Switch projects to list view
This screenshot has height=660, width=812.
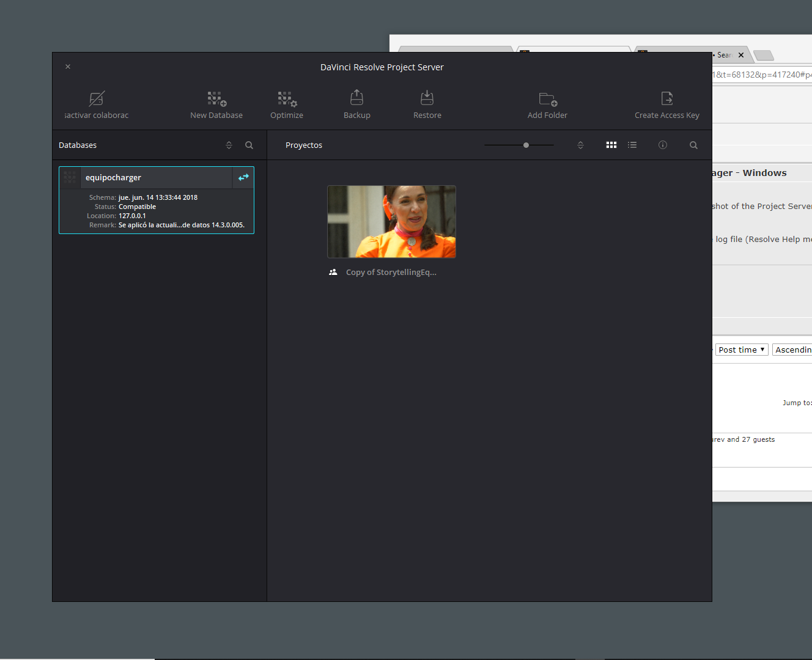pos(632,145)
